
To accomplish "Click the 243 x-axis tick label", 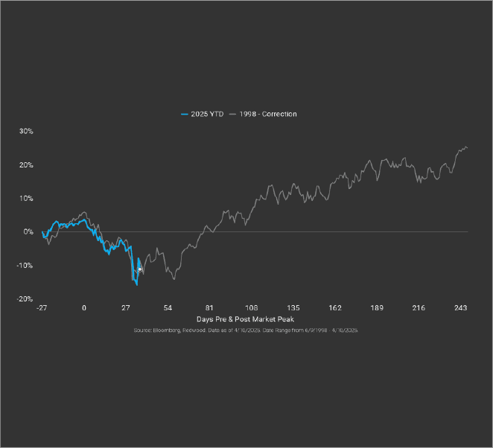I will pos(460,307).
